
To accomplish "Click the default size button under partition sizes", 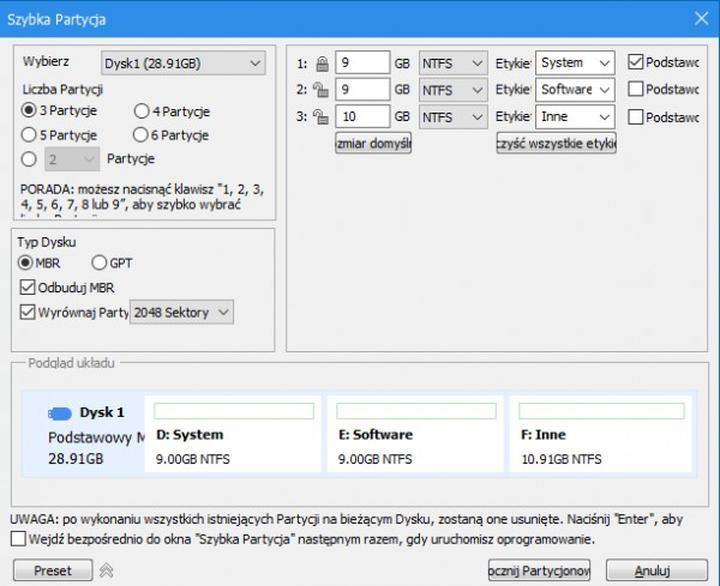I will tap(373, 143).
